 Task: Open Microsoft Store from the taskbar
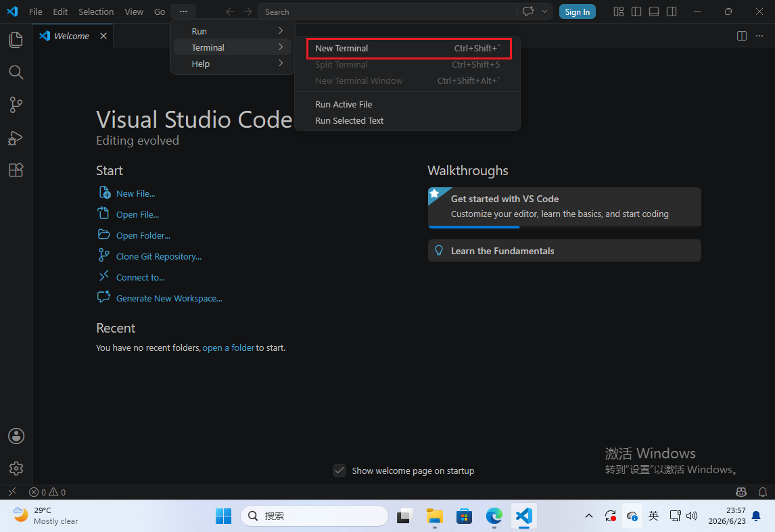pyautogui.click(x=464, y=516)
